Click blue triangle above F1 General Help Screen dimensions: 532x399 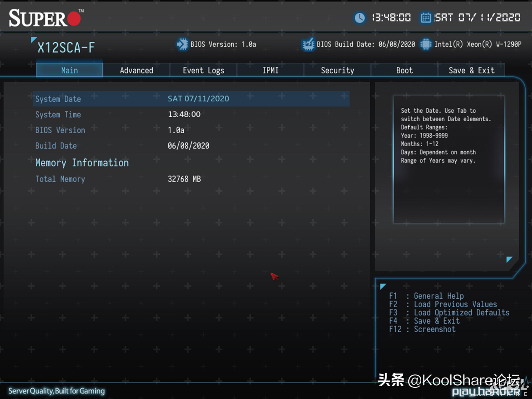pos(383,286)
